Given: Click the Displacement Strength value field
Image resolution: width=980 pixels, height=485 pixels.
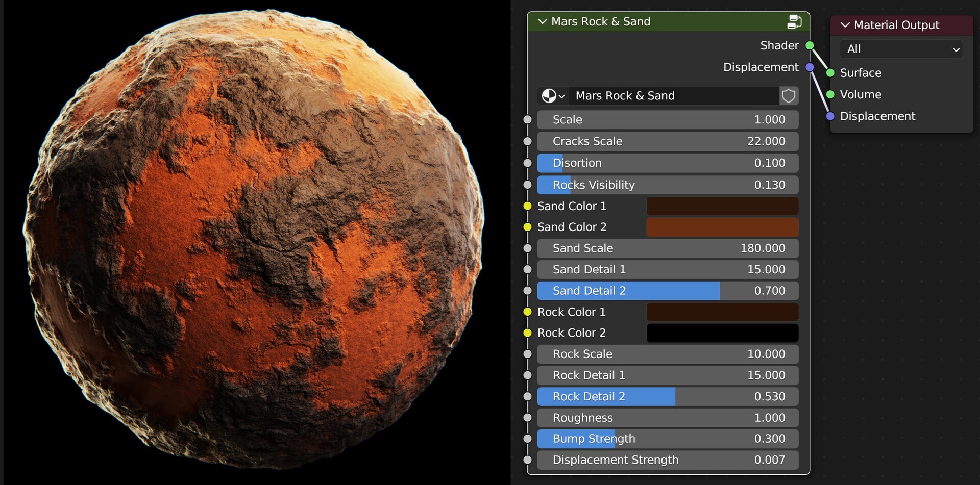Looking at the screenshot, I should pyautogui.click(x=667, y=460).
